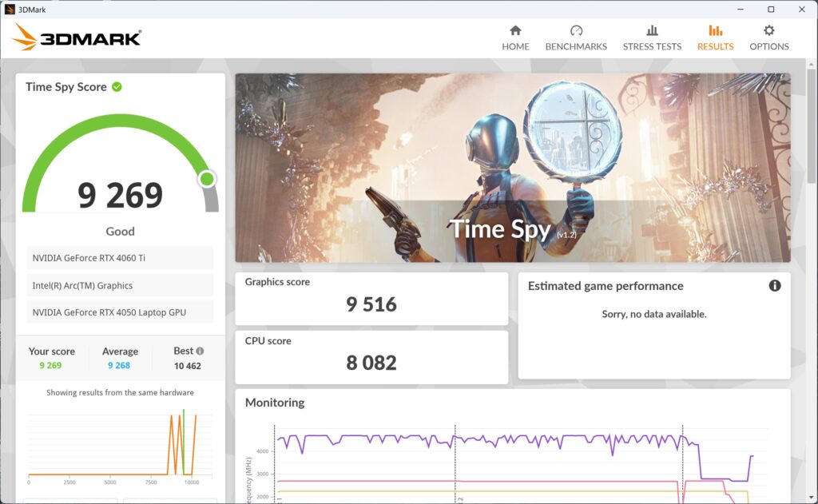Open the Benchmarks gauge icon

[576, 31]
